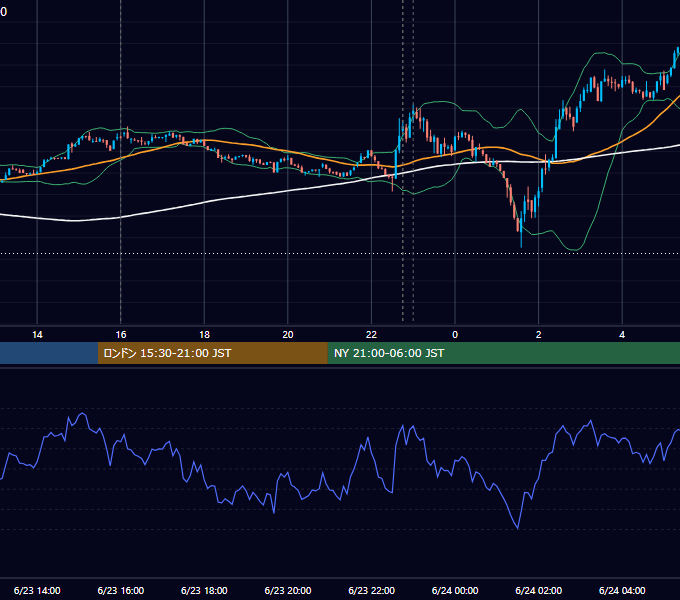Screen dimensions: 680x600
Task: Click the 2 hour label on price chart axis
Action: (x=539, y=335)
